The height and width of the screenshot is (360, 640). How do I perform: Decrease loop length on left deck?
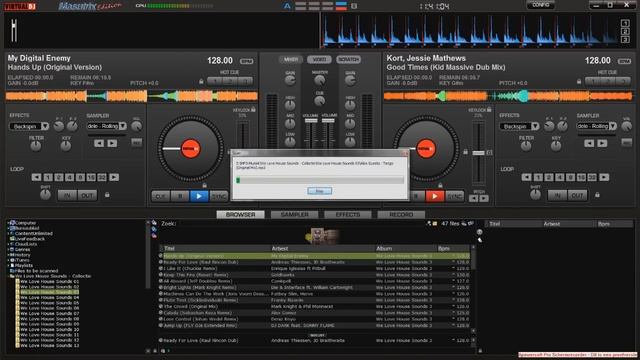click(x=36, y=177)
